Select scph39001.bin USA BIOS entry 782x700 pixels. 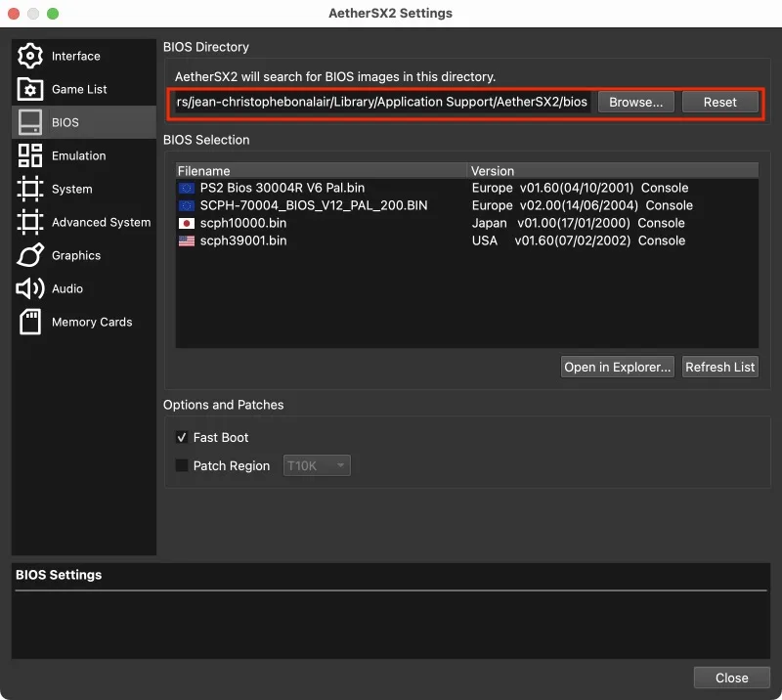tap(244, 241)
